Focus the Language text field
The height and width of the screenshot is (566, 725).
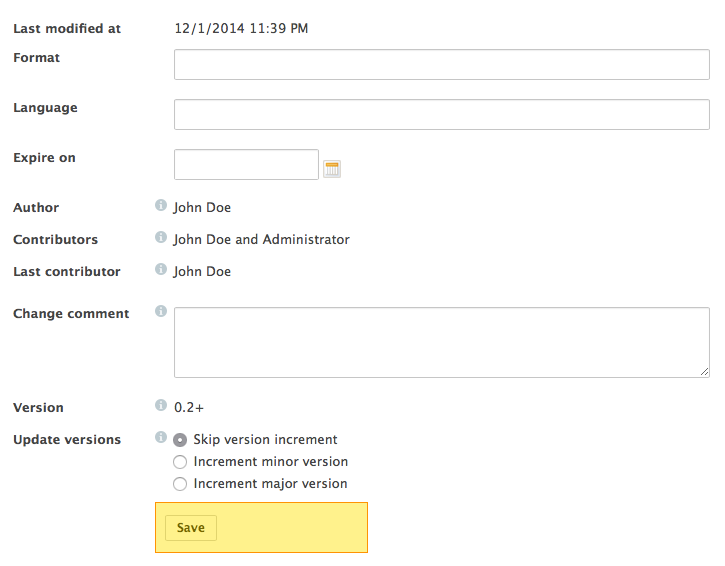[442, 114]
